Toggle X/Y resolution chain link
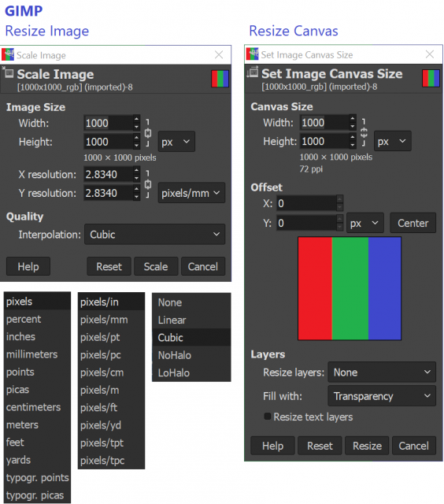This screenshot has height=504, width=444. [148, 184]
